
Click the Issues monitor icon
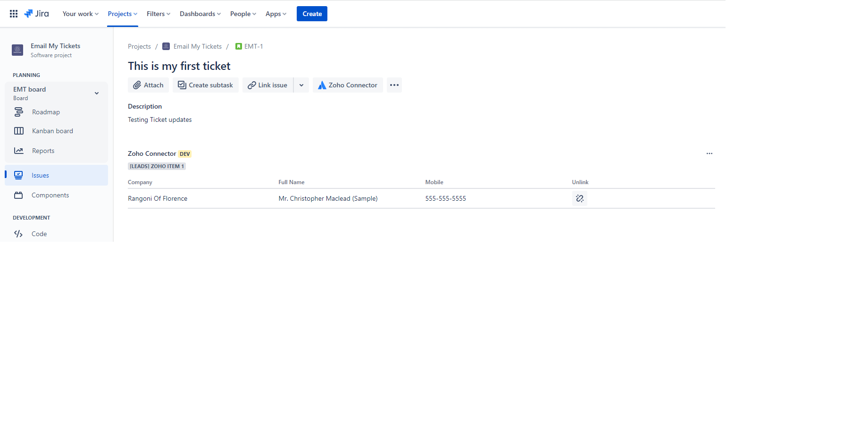click(18, 175)
